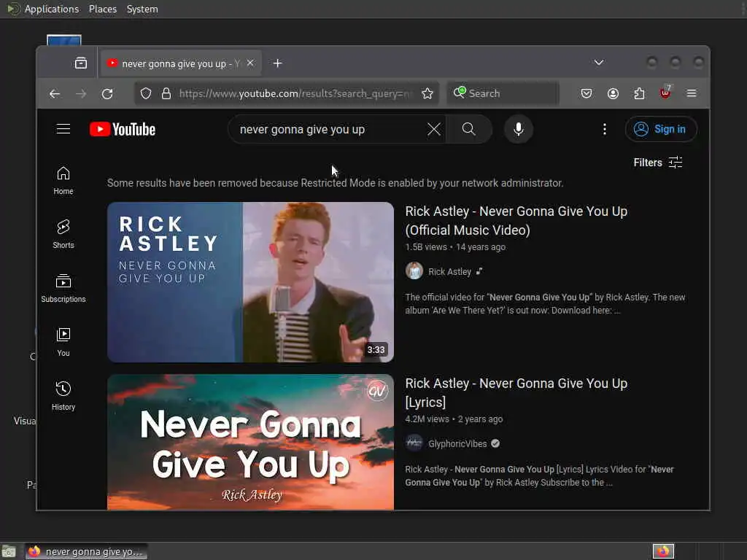Image resolution: width=747 pixels, height=560 pixels.
Task: Click Sign in button
Action: pyautogui.click(x=661, y=129)
